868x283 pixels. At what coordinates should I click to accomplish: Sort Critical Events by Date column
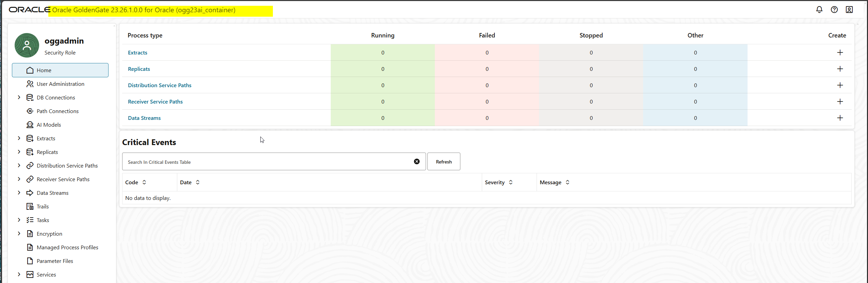198,182
